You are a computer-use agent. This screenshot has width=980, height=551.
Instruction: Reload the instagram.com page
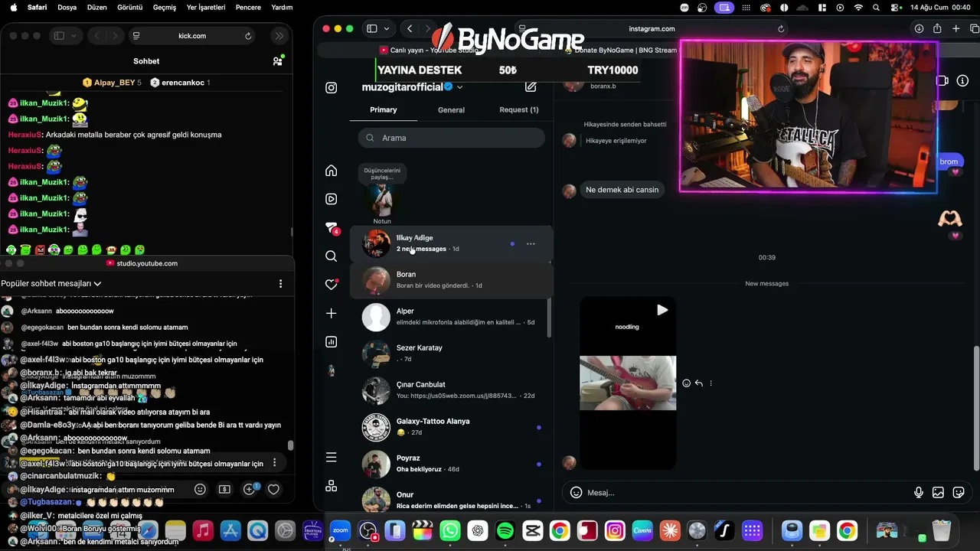[x=781, y=29]
